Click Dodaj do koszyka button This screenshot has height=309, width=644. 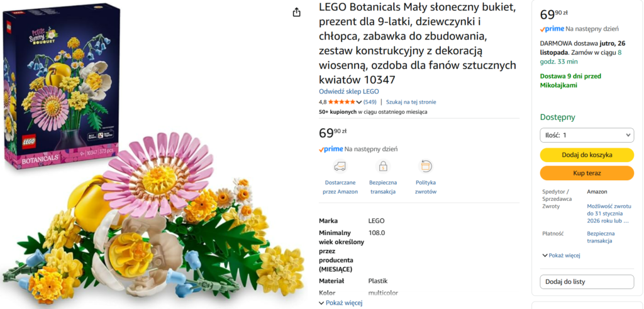[587, 154]
